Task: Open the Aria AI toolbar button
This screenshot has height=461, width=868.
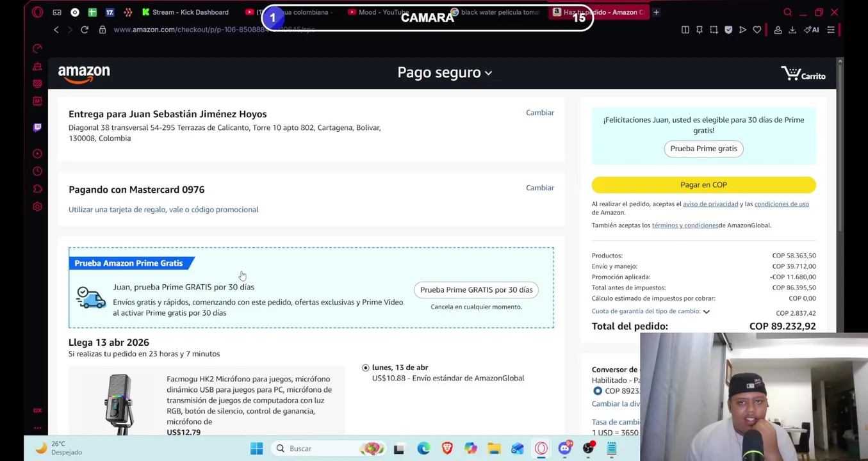Action: (812, 29)
